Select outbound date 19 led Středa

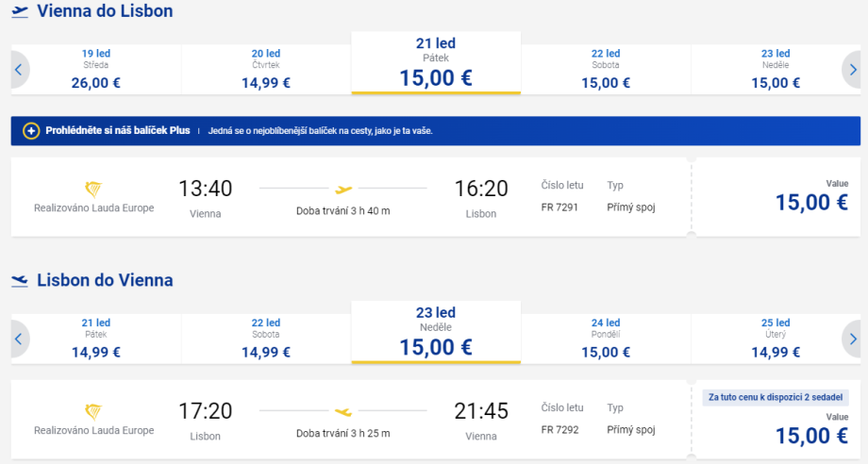[x=96, y=68]
